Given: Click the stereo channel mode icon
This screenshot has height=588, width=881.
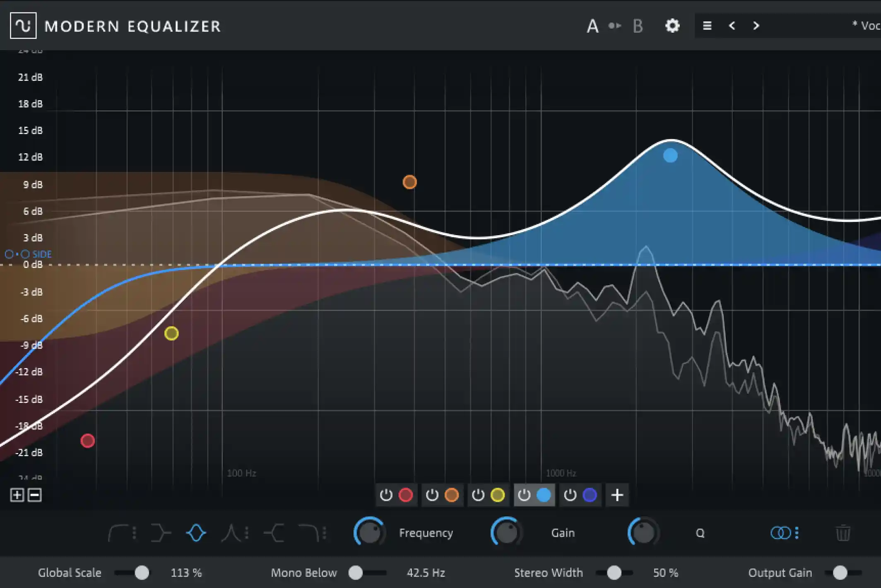Looking at the screenshot, I should click(780, 533).
